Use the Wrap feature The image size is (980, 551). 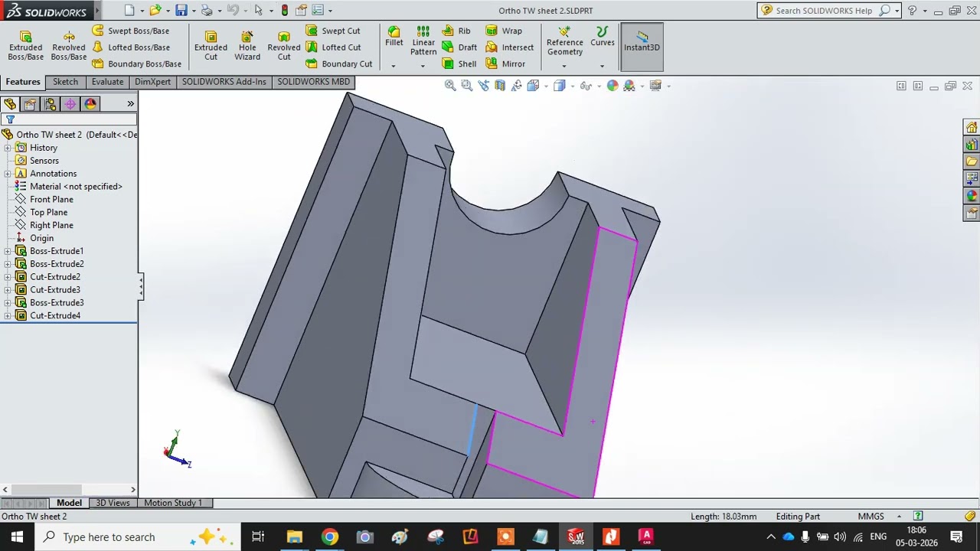coord(504,31)
